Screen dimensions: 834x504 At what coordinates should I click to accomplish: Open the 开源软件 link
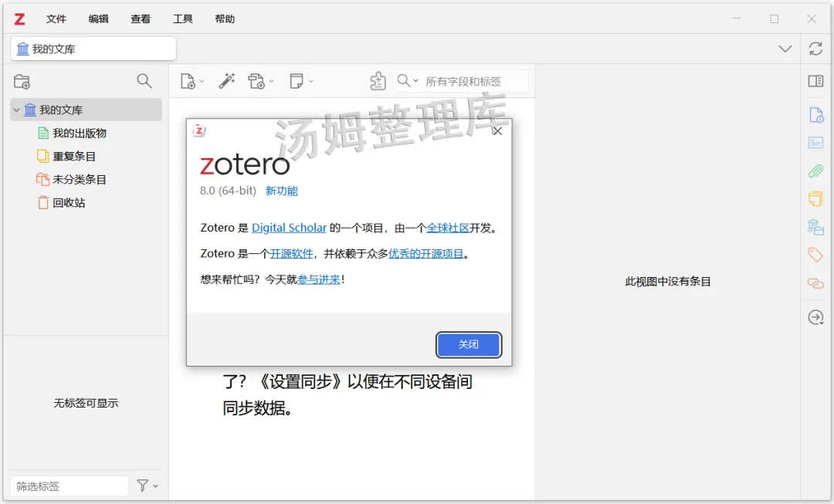291,254
